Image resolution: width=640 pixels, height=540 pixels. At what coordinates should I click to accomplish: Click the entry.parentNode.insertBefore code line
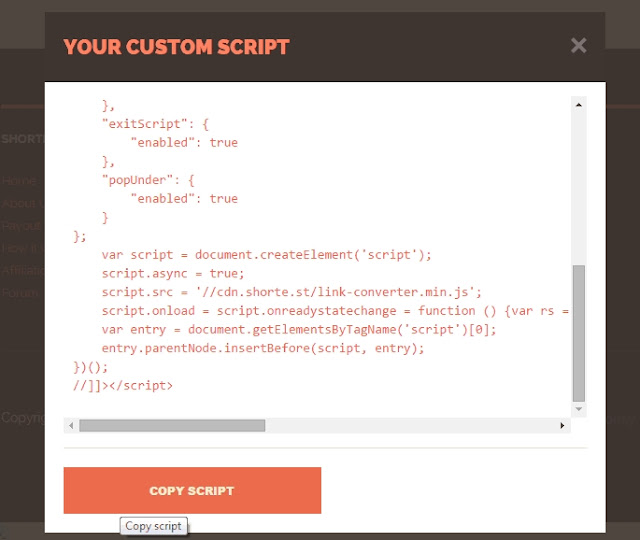coord(263,348)
